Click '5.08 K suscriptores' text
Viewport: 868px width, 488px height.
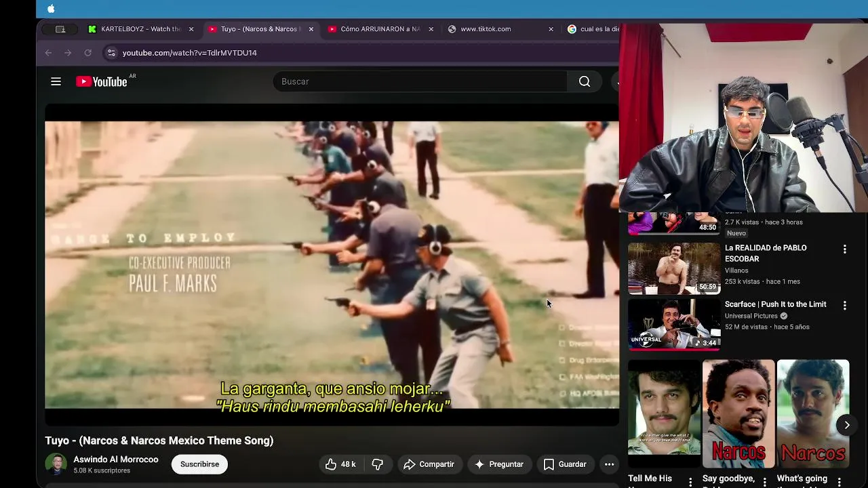102,470
